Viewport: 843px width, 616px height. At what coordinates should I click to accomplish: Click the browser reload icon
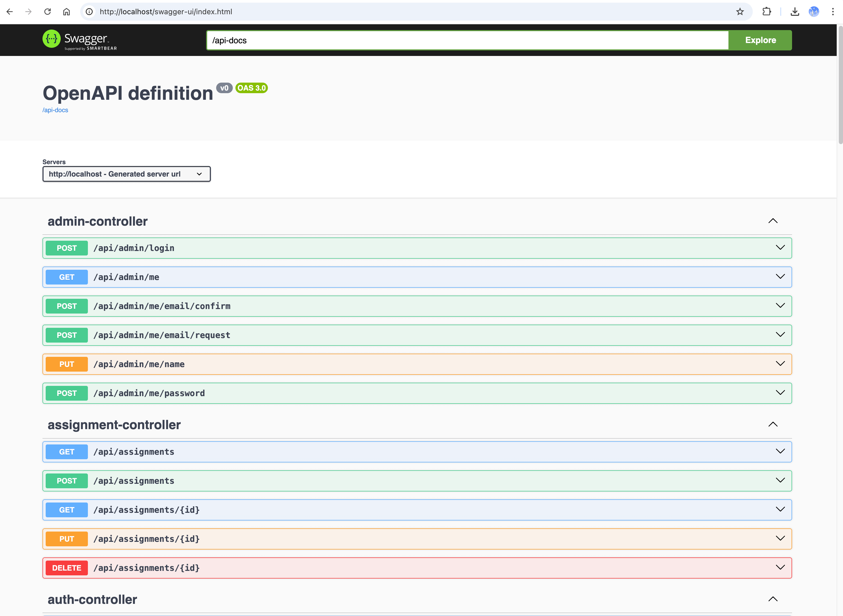point(47,12)
